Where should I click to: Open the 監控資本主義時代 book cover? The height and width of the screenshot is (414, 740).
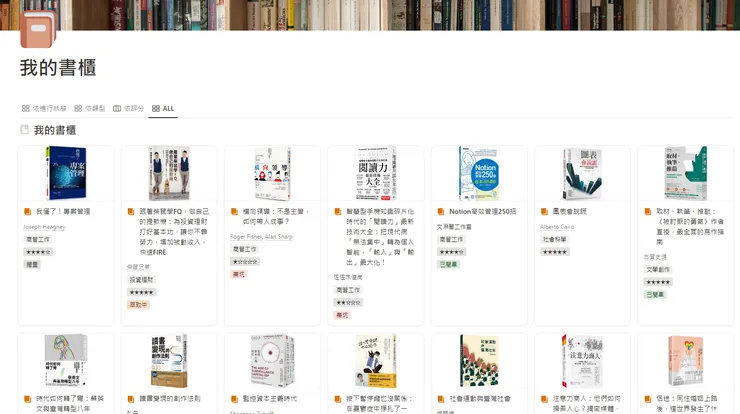[x=272, y=361]
